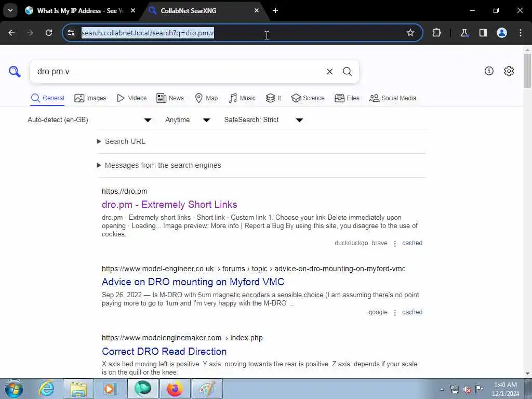
Task: Open Firefox from the taskbar
Action: click(175, 389)
